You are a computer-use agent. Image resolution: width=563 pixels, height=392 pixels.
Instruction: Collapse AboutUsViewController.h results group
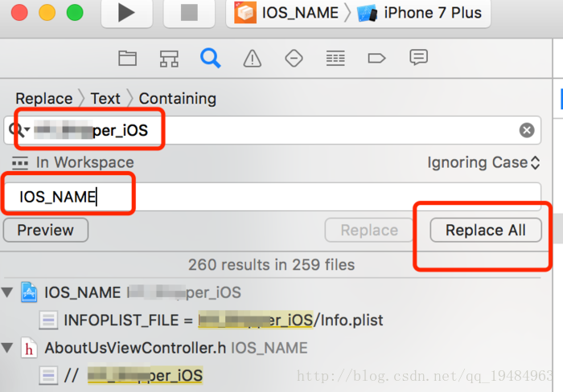point(9,348)
